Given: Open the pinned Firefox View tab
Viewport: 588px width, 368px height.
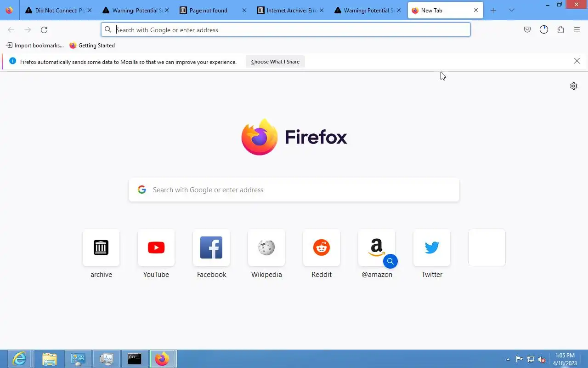Looking at the screenshot, I should point(9,10).
